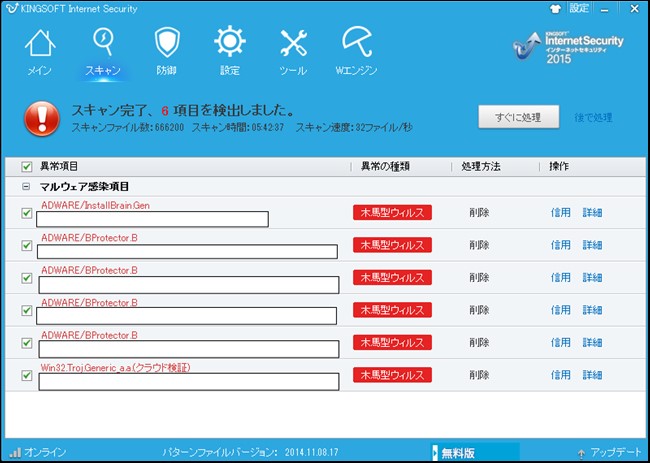Click the Win32.Troj.Generic_a.a(クラウド検証) name text
Screen dimensions: 650x463
pos(115,368)
